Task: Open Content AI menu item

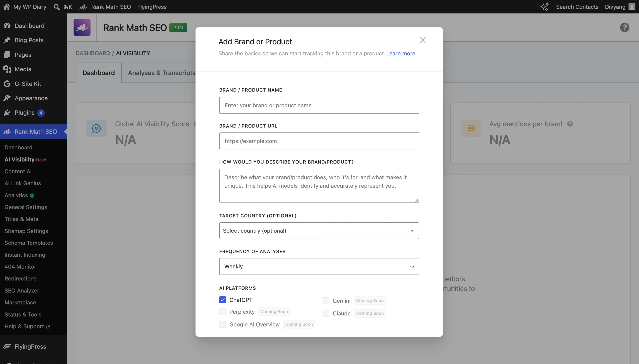Action: 18,171
